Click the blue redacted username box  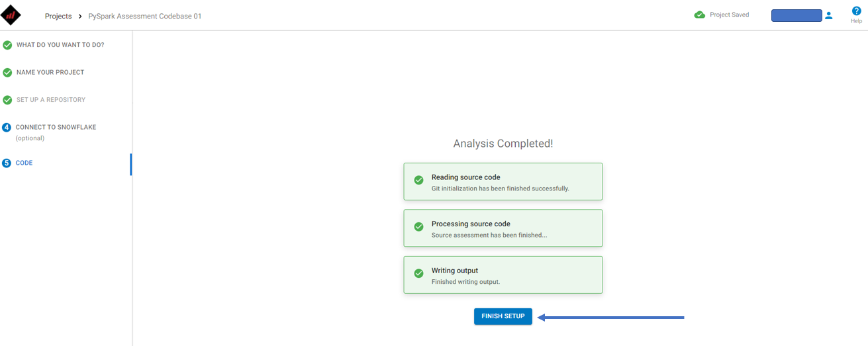[x=796, y=15]
